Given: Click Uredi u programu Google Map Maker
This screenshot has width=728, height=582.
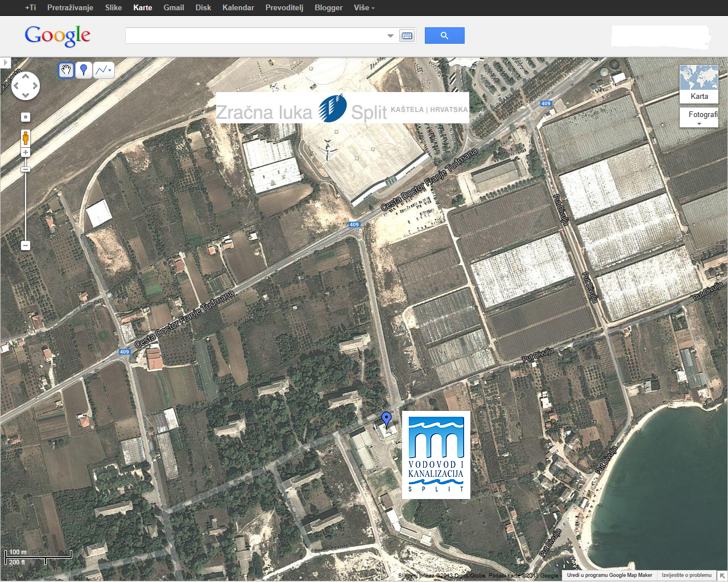Looking at the screenshot, I should tap(609, 575).
